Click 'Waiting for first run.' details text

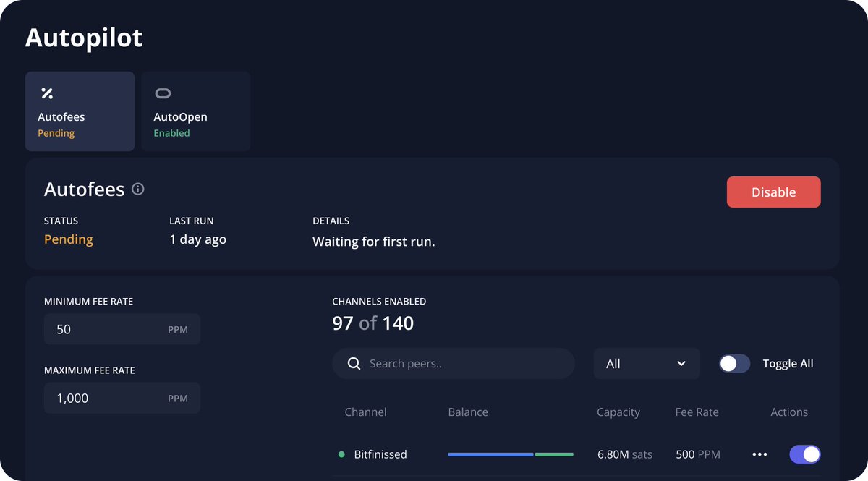click(x=374, y=242)
